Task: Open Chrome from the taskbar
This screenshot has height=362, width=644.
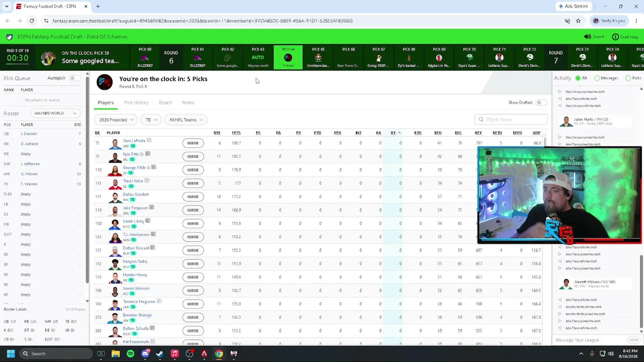Action: click(219, 353)
